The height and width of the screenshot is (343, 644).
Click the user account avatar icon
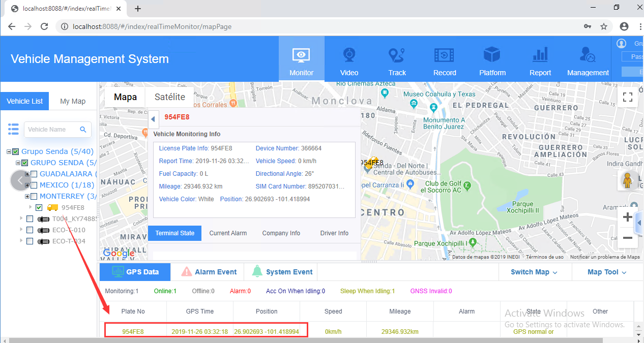point(621,44)
